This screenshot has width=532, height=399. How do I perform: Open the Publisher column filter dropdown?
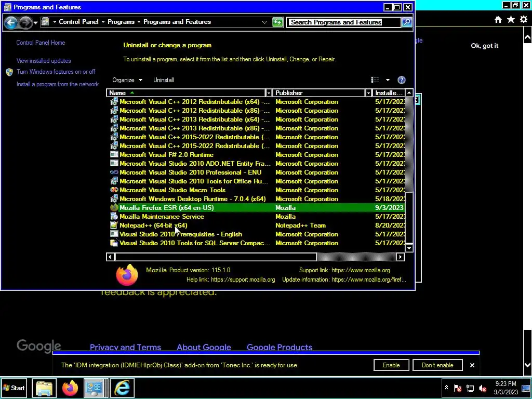coord(368,93)
